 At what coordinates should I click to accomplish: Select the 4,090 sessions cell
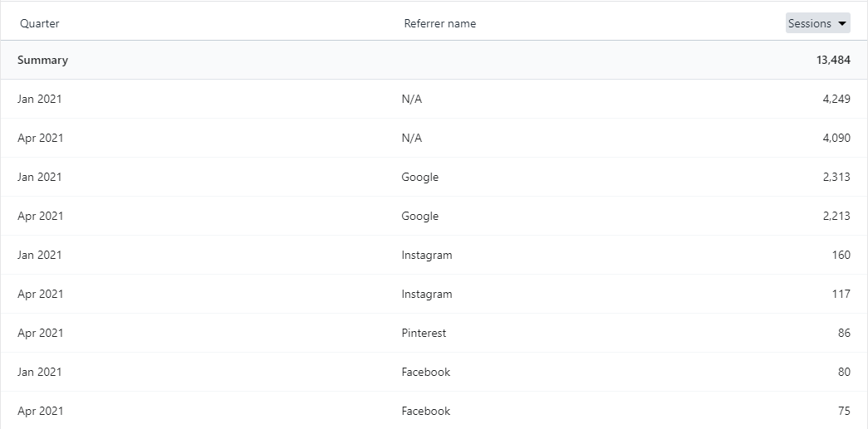tap(836, 138)
